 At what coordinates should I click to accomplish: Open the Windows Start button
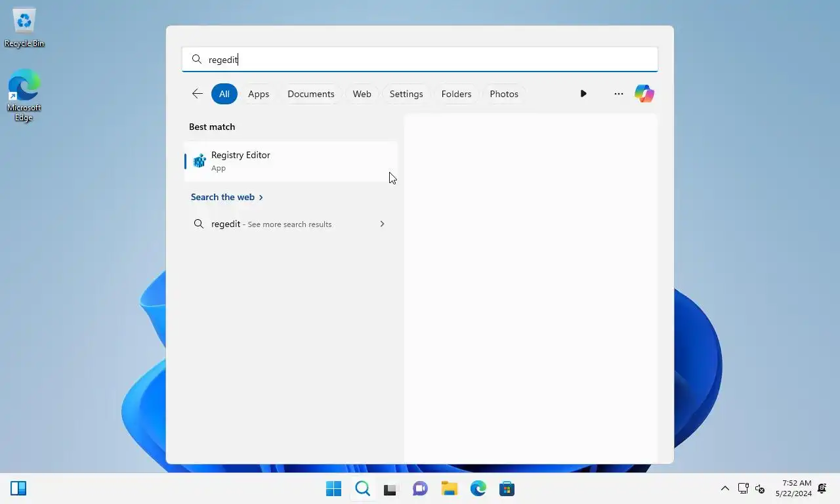(x=333, y=489)
